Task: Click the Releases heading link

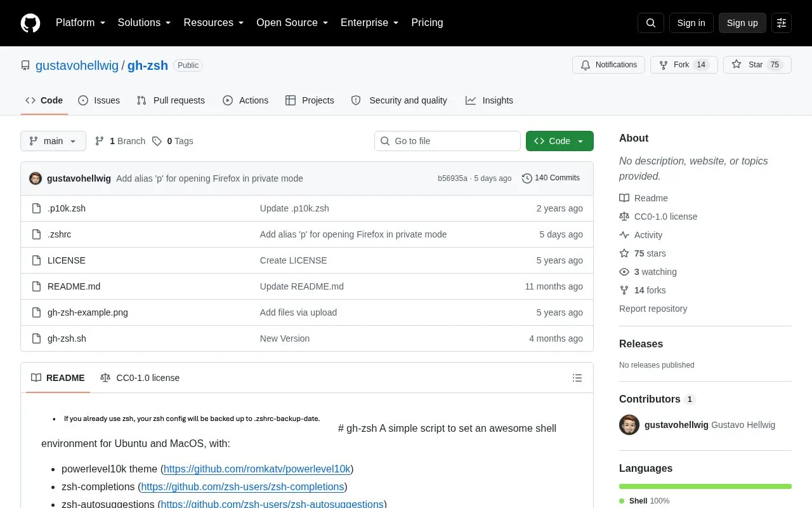Action: pyautogui.click(x=641, y=344)
